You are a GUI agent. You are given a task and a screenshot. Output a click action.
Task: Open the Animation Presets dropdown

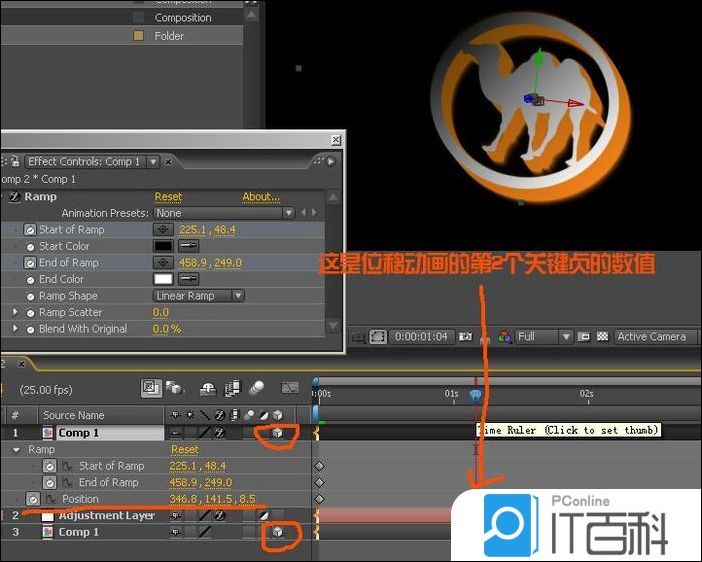(224, 213)
